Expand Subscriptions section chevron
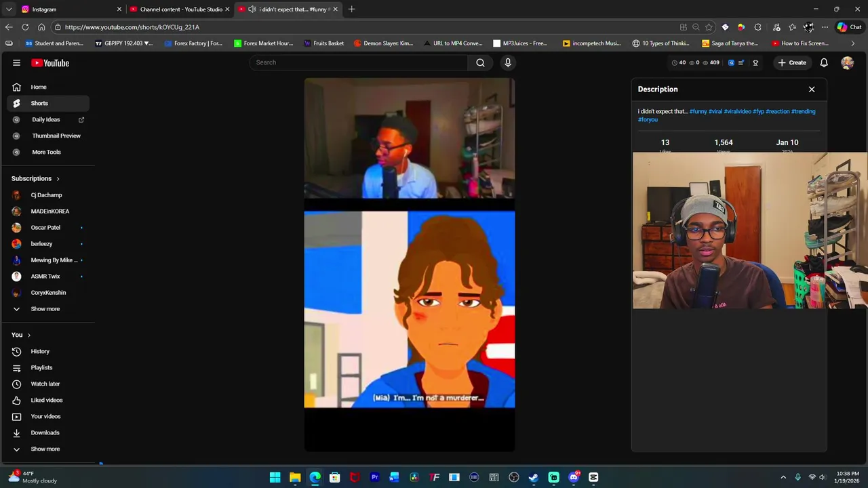The width and height of the screenshot is (868, 488). tap(58, 179)
